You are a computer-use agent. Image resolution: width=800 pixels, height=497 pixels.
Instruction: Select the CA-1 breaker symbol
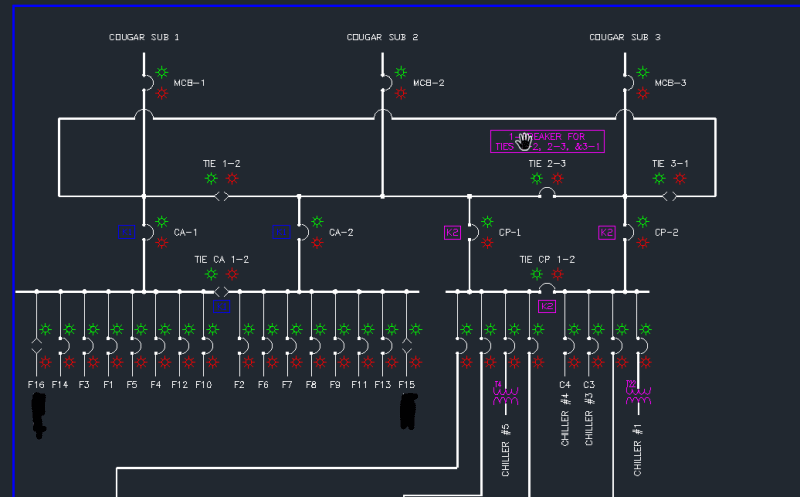(148, 232)
